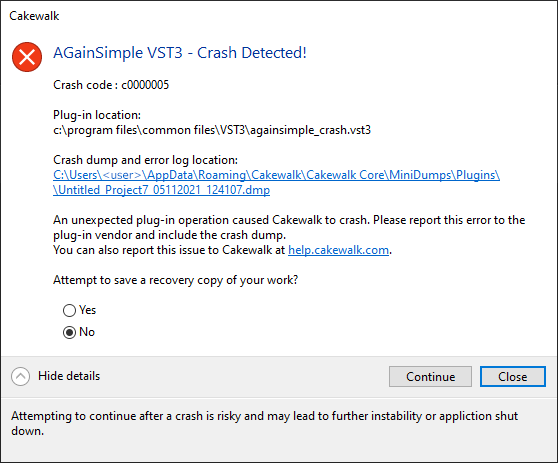Open the MiniDumps\Plugins folder path link
Screen dimensions: 558x463
[277, 175]
